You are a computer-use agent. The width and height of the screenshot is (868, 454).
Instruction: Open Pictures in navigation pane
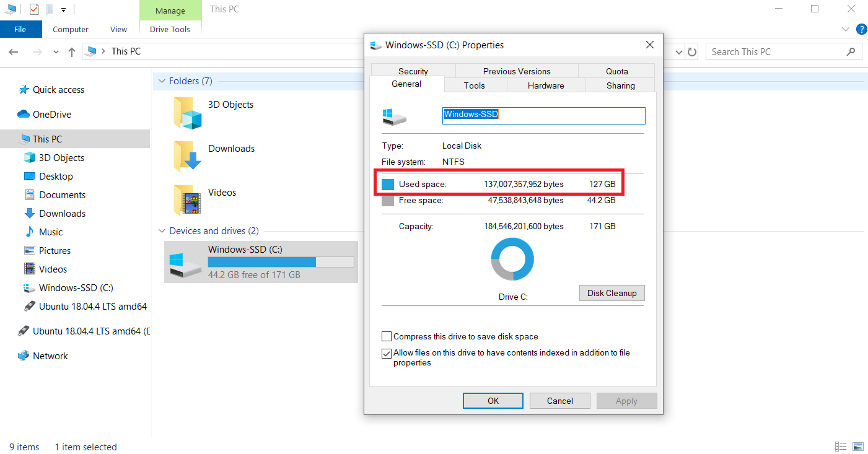click(55, 251)
